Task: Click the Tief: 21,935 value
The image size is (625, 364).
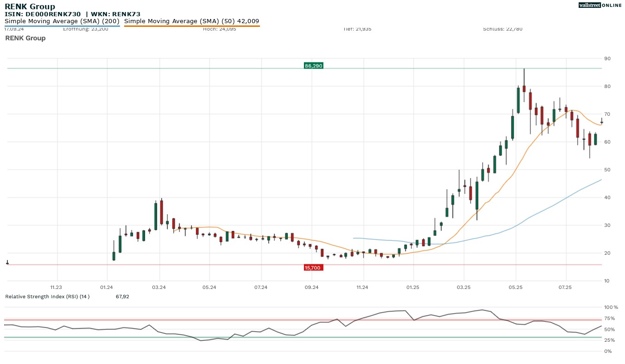Action: click(x=357, y=29)
